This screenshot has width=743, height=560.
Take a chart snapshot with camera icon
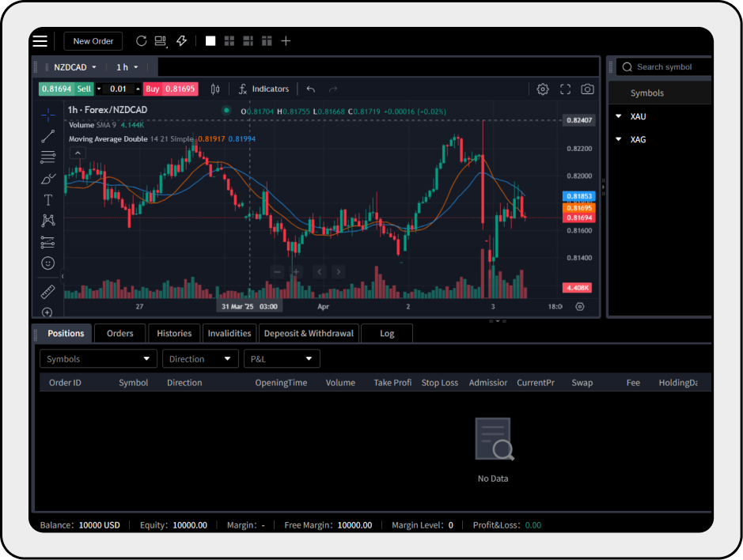pyautogui.click(x=587, y=89)
